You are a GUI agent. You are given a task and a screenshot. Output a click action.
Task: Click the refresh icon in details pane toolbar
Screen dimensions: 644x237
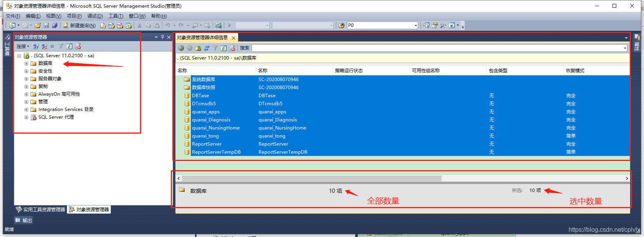[x=224, y=48]
